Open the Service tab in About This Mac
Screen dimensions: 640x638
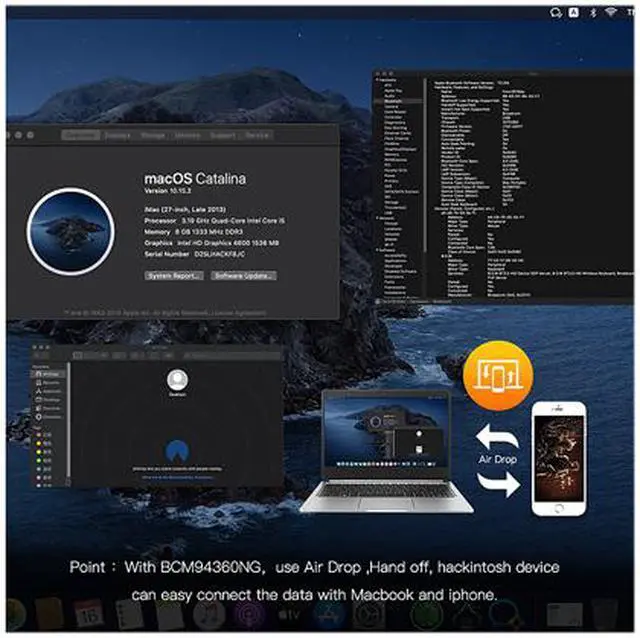tap(257, 135)
